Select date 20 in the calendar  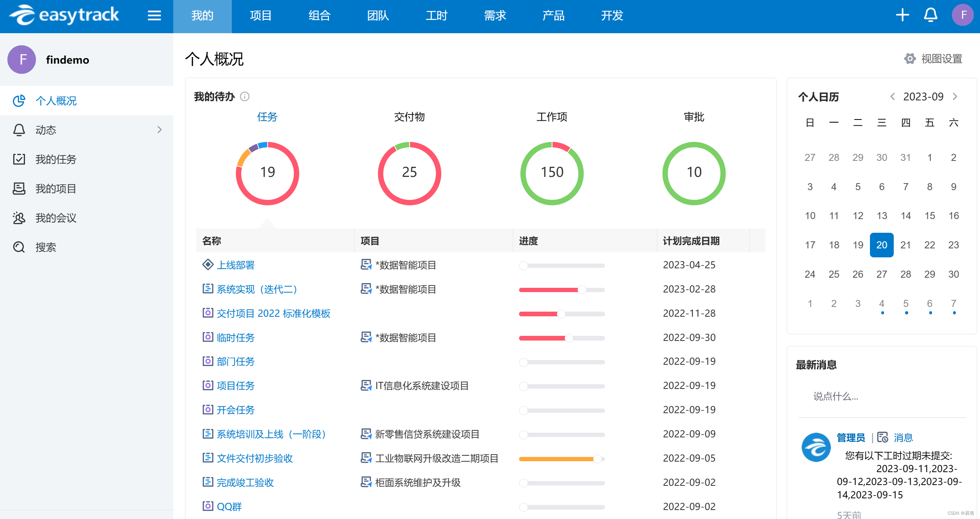coord(882,245)
